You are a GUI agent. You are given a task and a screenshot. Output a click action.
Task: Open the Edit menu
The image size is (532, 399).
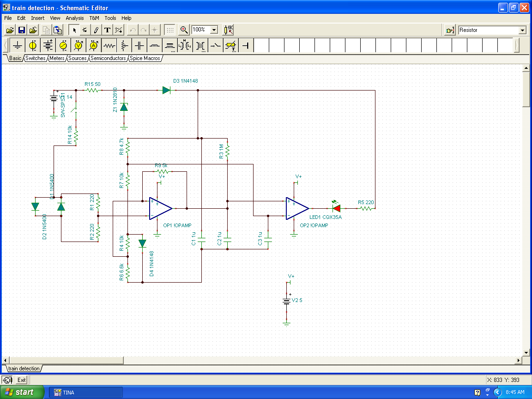pos(21,18)
